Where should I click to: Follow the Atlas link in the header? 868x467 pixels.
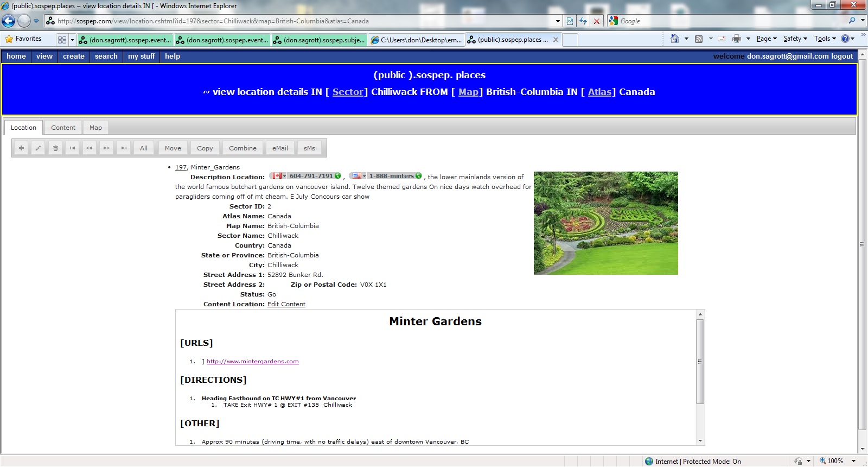[x=600, y=92]
